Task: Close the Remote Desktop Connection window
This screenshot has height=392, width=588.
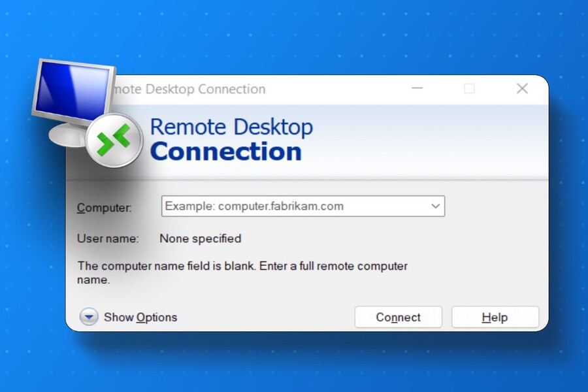Action: [522, 89]
